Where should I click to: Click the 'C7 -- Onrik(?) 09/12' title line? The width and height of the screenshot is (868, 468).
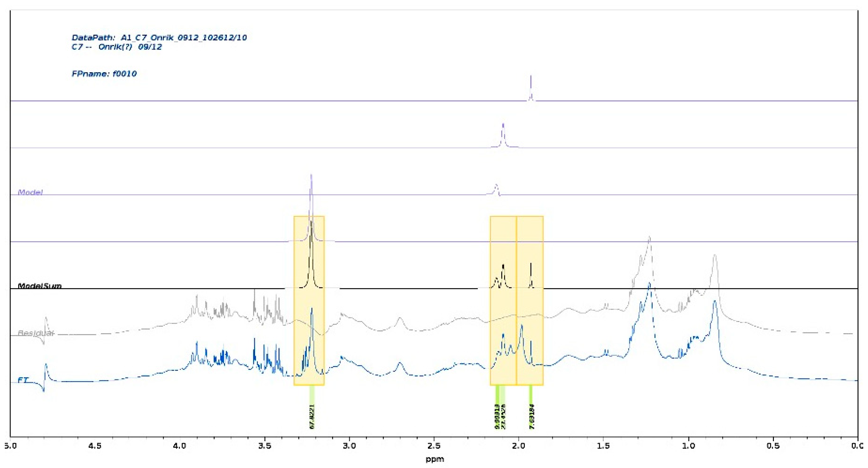point(117,47)
